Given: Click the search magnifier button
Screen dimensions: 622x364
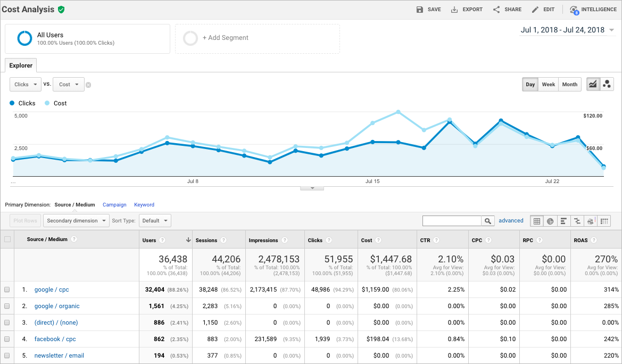Looking at the screenshot, I should pos(487,221).
